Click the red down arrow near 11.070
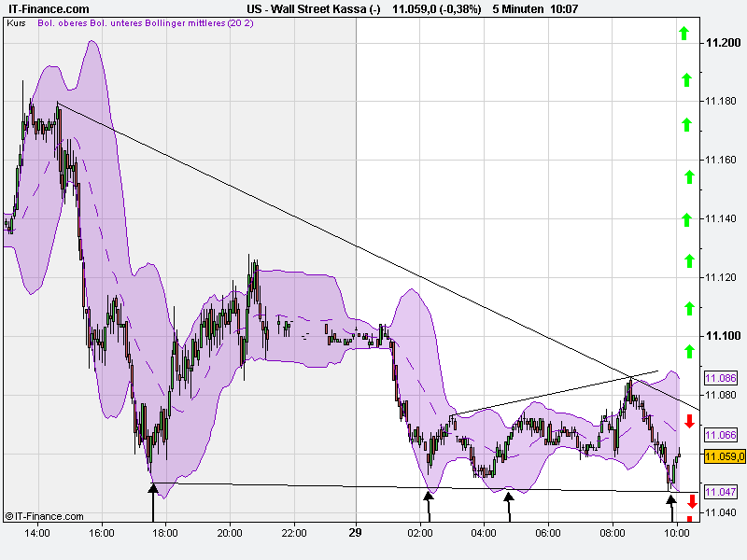Screen dimensions: 747x560 click(687, 421)
